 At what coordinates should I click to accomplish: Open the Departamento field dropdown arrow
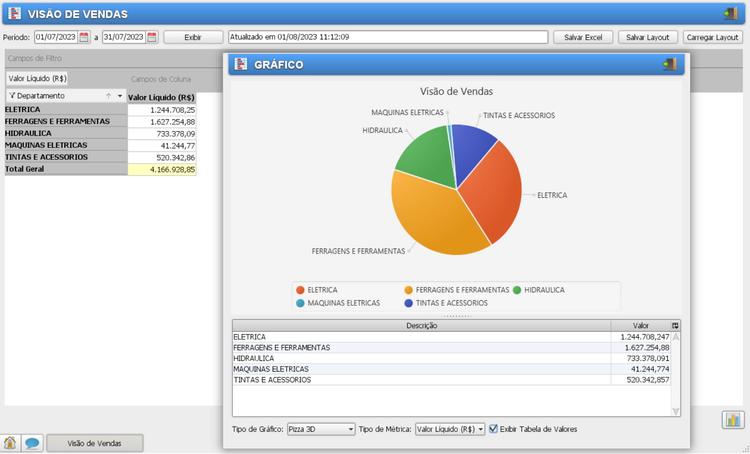point(120,96)
